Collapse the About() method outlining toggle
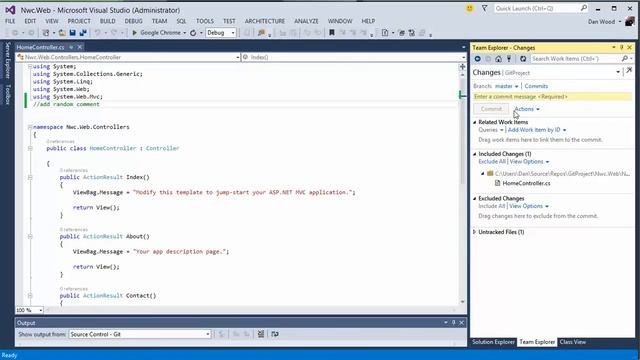Viewport: 640px width, 360px height. click(30, 237)
